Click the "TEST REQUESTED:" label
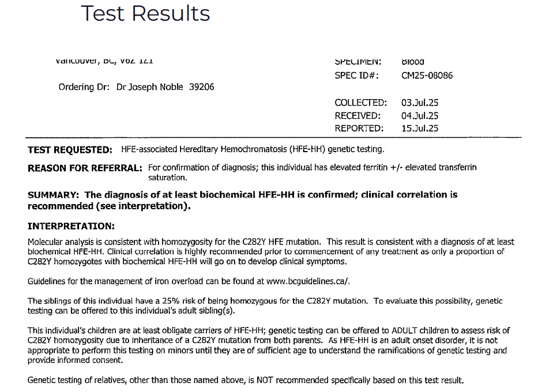This screenshot has width=538, height=392. [x=70, y=150]
